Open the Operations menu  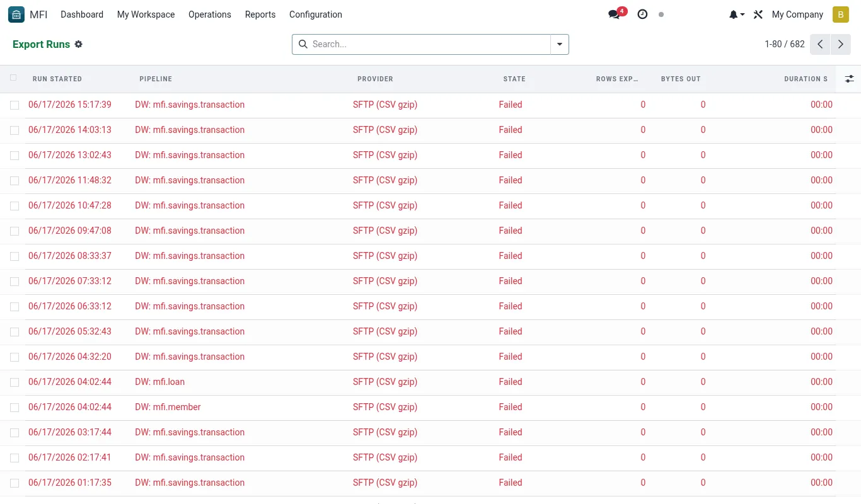(x=210, y=14)
